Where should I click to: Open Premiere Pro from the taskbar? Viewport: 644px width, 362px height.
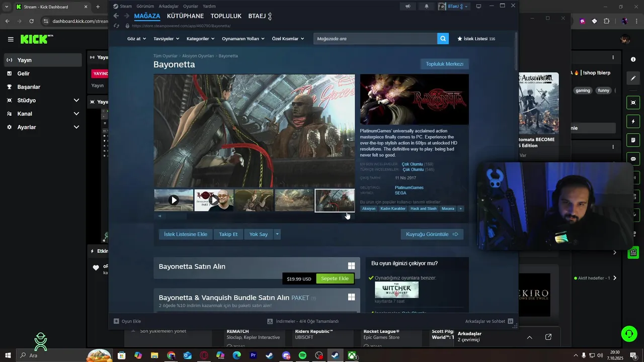click(253, 355)
